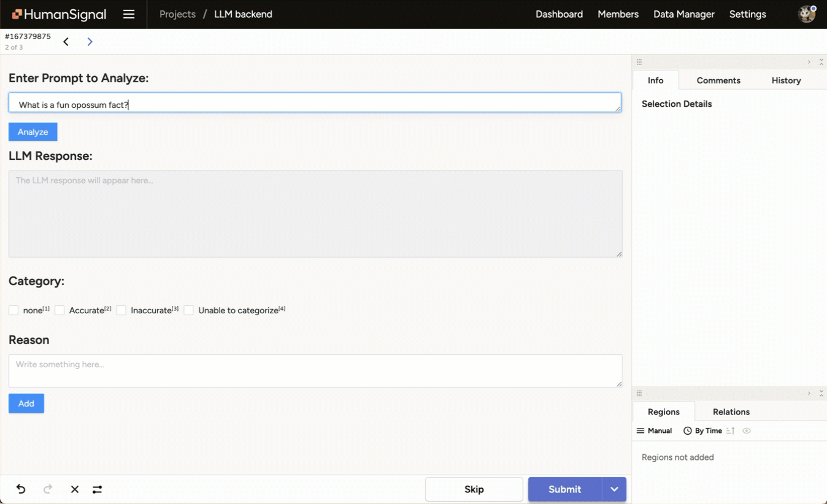Viewport: 827px width, 504px height.
Task: Check the Accurate category checkbox
Action: pyautogui.click(x=60, y=310)
